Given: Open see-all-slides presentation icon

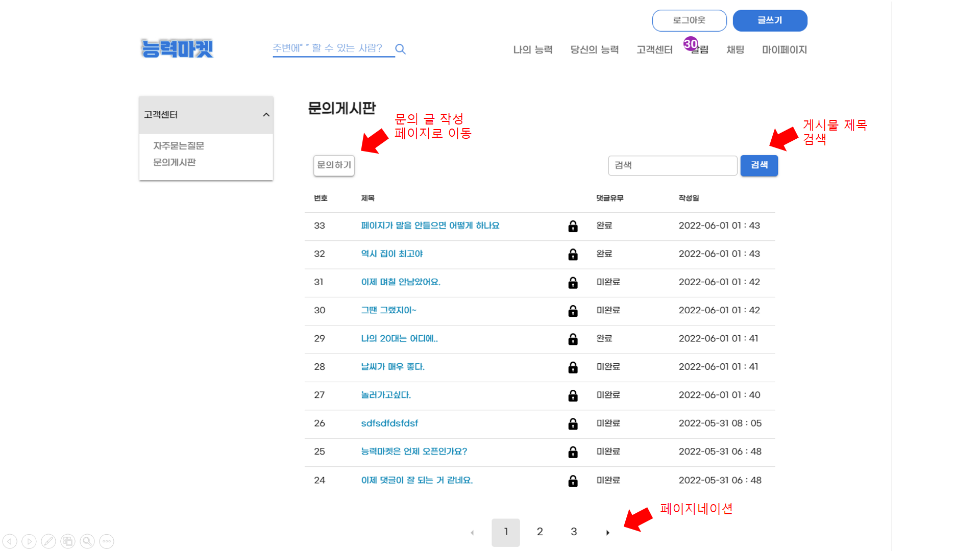Looking at the screenshot, I should click(68, 541).
